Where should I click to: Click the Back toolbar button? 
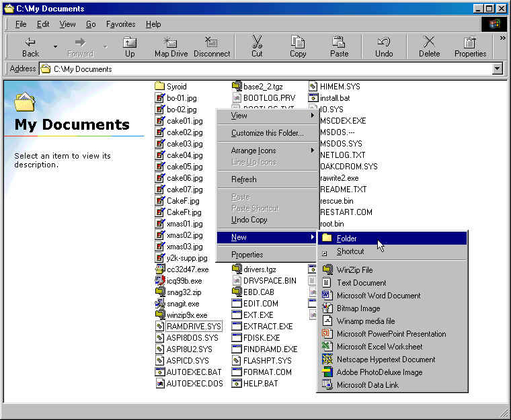tap(30, 46)
